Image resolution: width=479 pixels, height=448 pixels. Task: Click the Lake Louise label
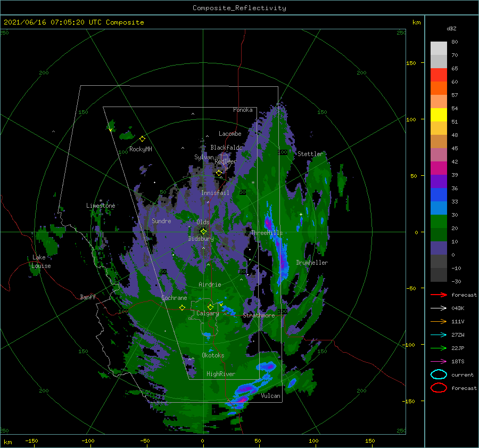pyautogui.click(x=41, y=262)
